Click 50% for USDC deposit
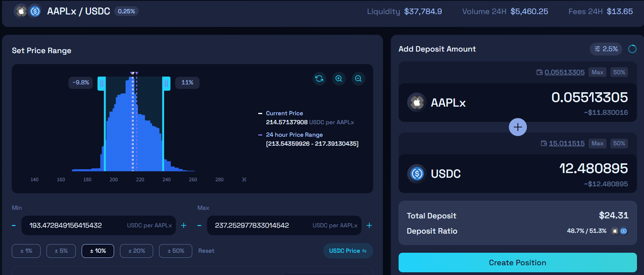 pos(619,143)
